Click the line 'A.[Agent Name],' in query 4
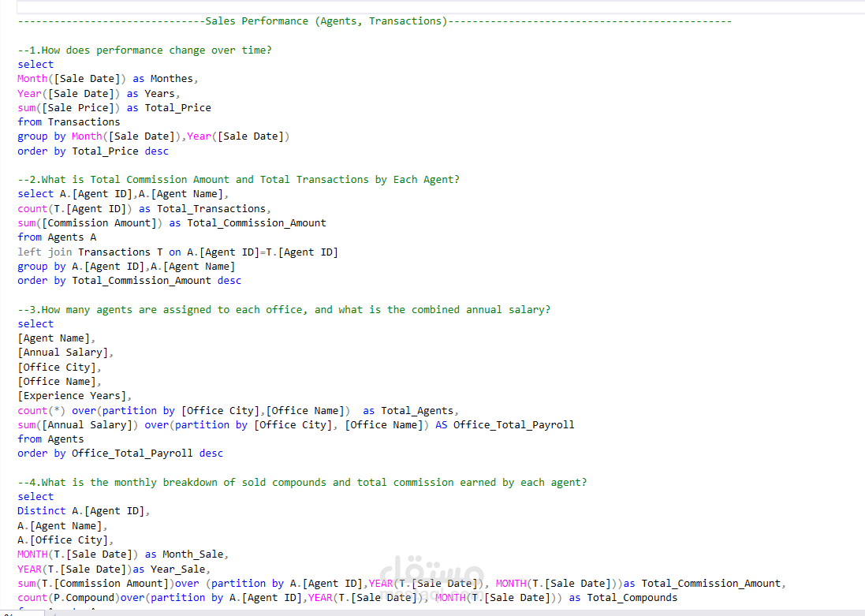This screenshot has height=616, width=865. (x=62, y=526)
